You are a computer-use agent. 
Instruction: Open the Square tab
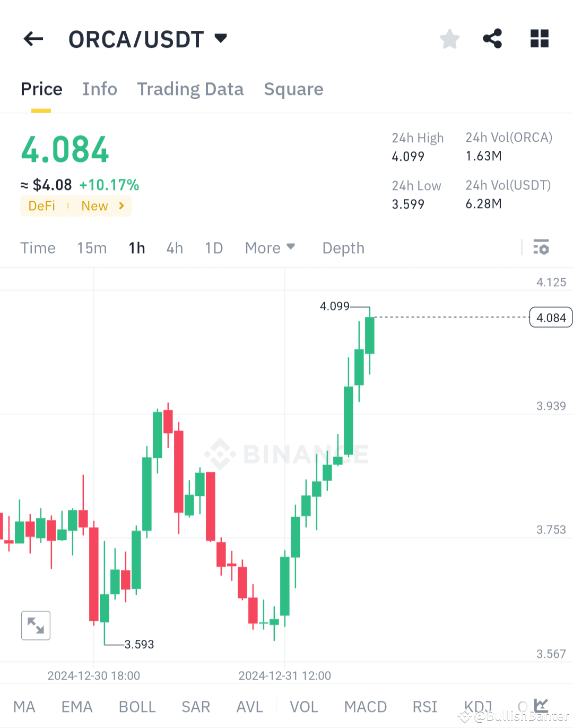[293, 89]
